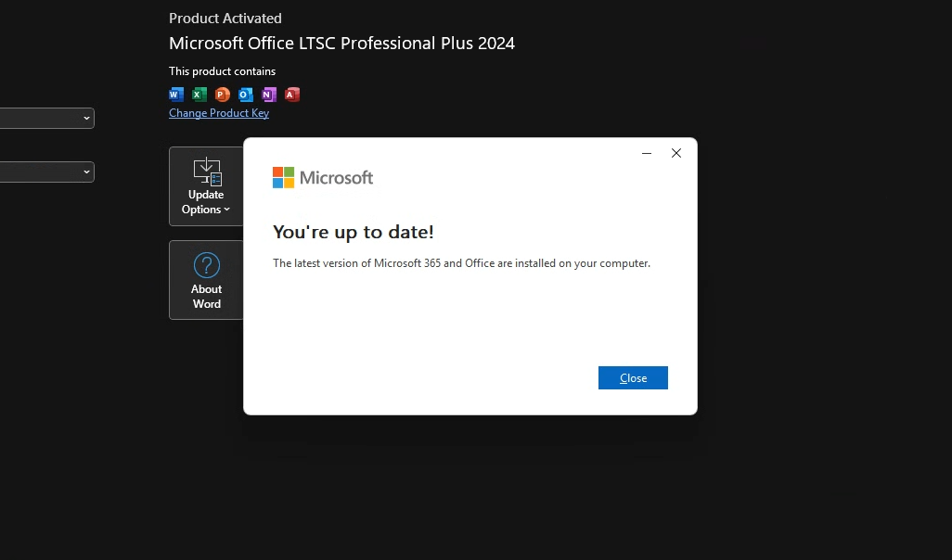The width and height of the screenshot is (952, 560).
Task: Open the Change Product Key link
Action: pos(219,113)
